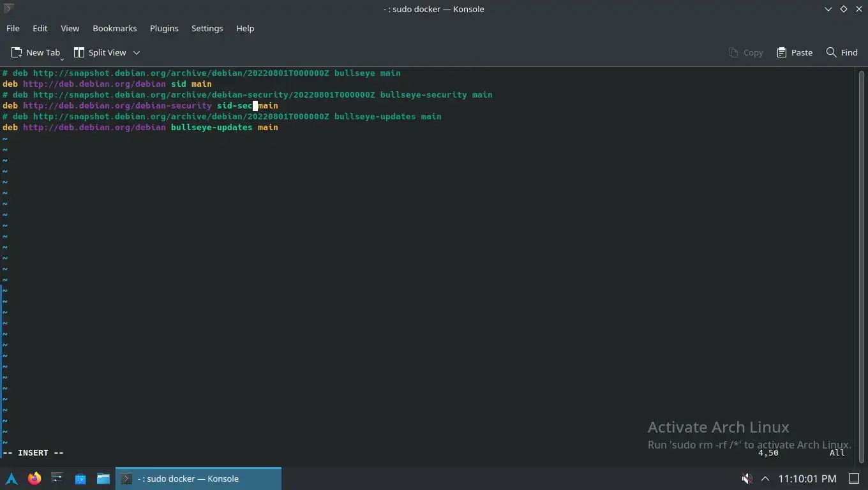Open the Bookmarks menu
868x490 pixels.
coord(114,28)
